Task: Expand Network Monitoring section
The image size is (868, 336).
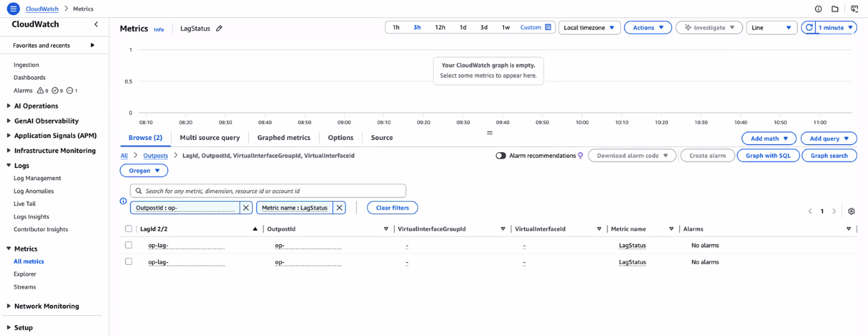Action: [9, 307]
